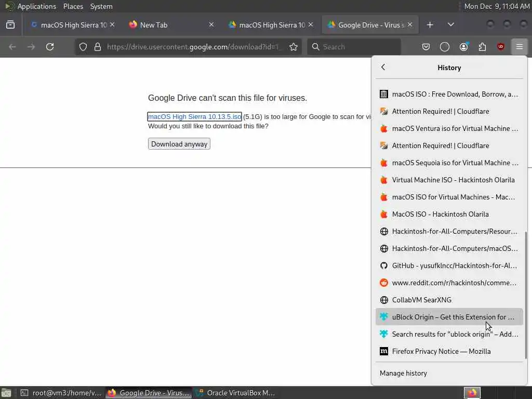Open Firefox View icon
The width and height of the screenshot is (532, 399).
click(x=10, y=25)
